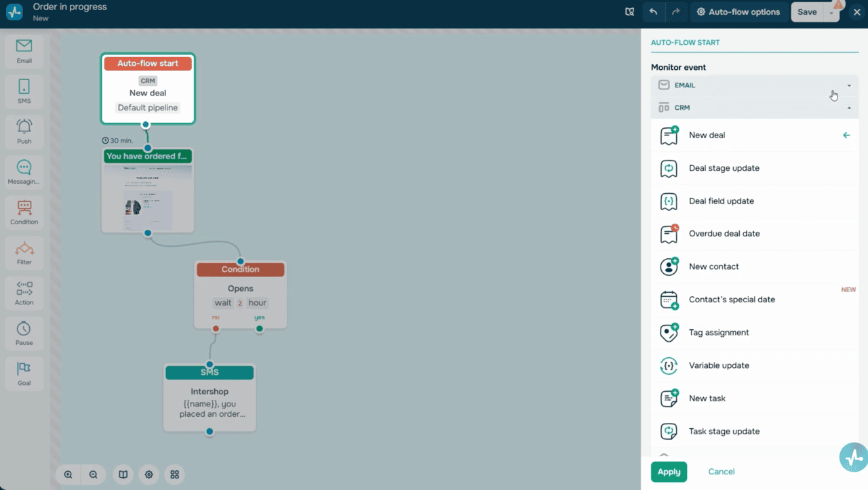Click the Task stage update icon
This screenshot has width=868, height=490.
669,431
